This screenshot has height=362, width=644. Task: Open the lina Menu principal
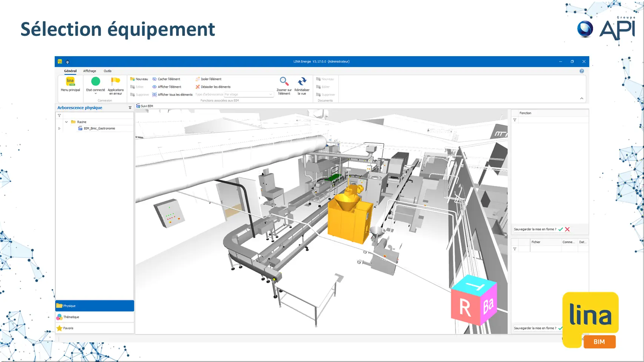pos(70,84)
